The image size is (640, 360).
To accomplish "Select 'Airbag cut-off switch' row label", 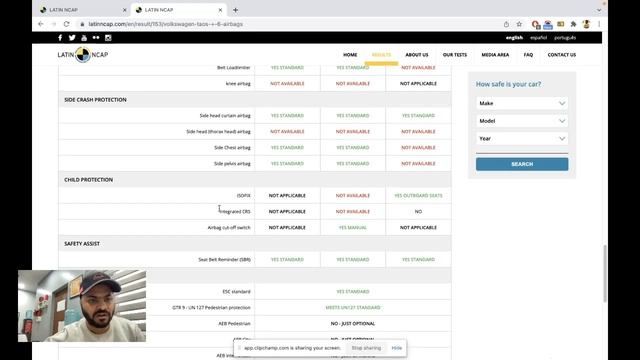I will (229, 227).
